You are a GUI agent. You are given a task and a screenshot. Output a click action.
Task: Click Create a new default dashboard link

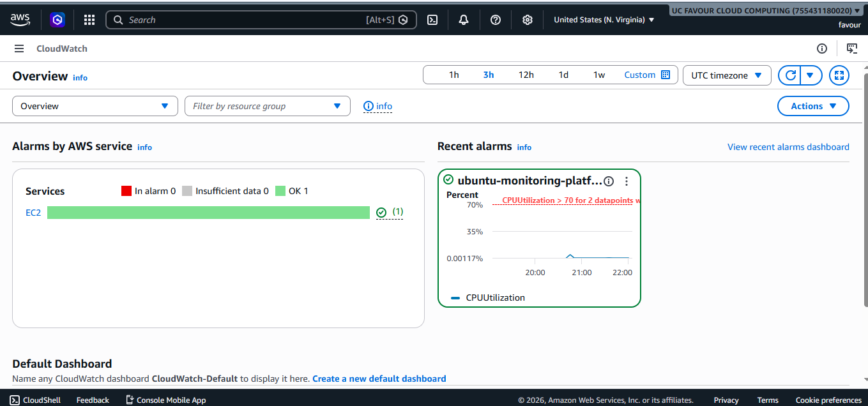click(x=379, y=379)
